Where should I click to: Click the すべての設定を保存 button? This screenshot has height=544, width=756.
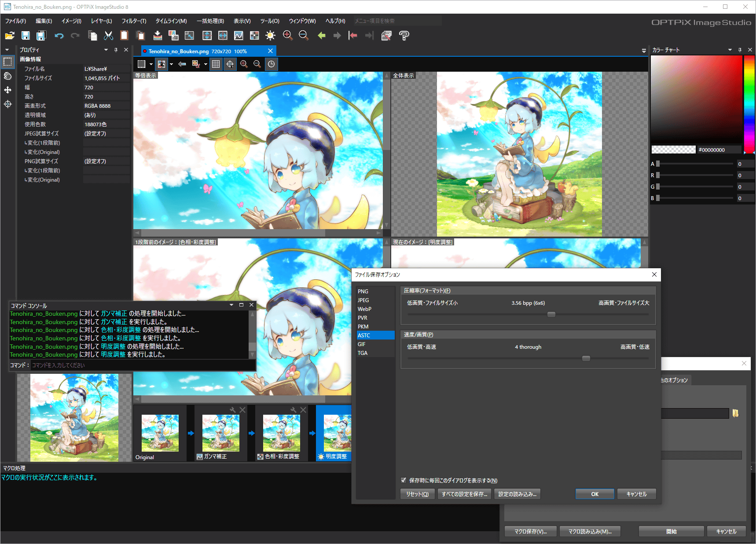pos(464,494)
